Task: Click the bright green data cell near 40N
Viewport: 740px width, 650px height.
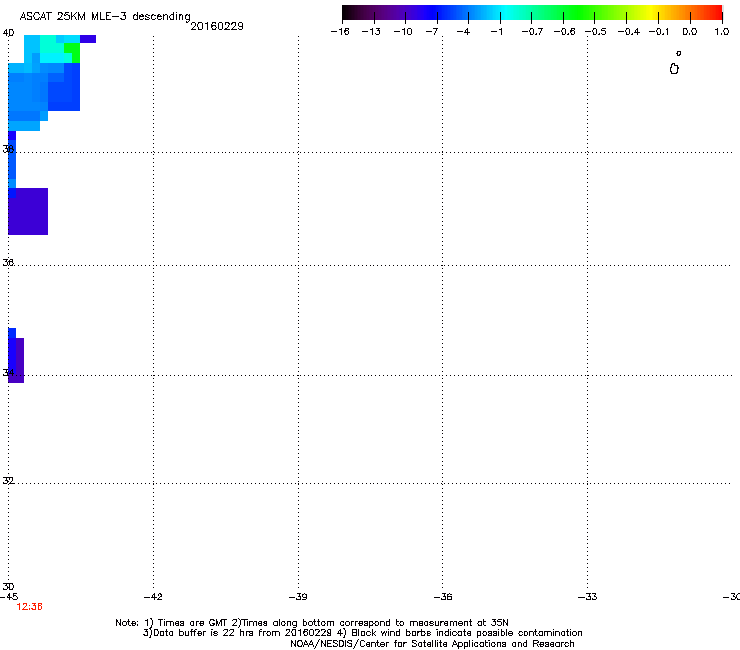Action: (x=72, y=52)
